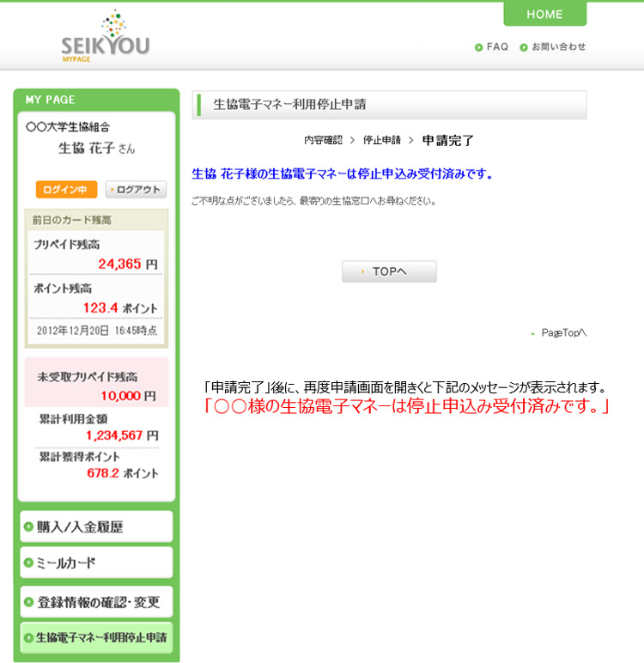Image resolution: width=644 pixels, height=663 pixels.
Task: Click the MY PAGE sidebar header
Action: click(x=51, y=100)
